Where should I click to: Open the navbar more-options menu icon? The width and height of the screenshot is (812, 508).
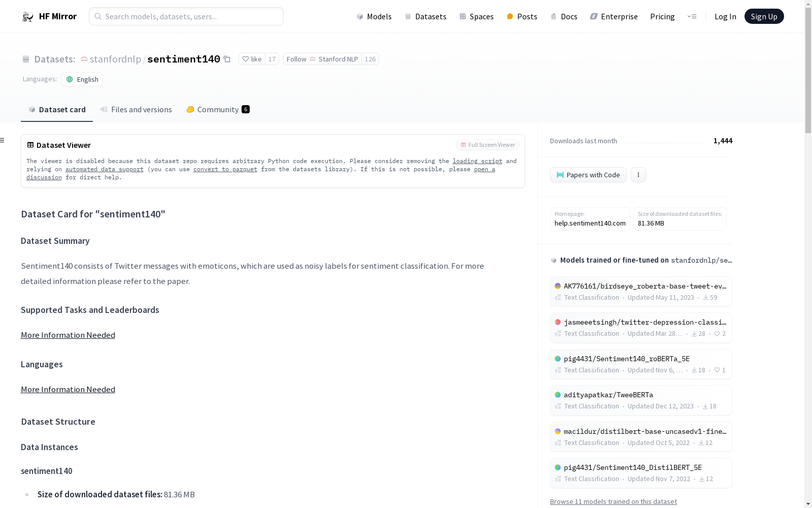coord(692,16)
